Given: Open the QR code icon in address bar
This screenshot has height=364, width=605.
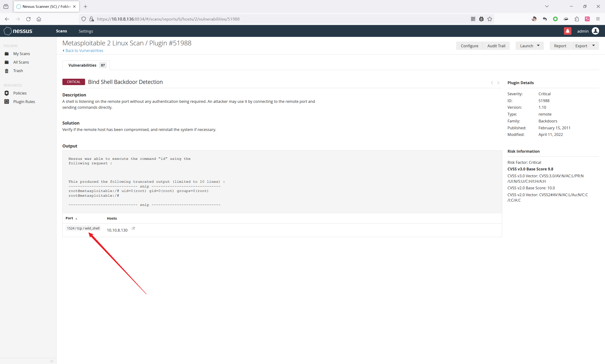Looking at the screenshot, I should tap(473, 19).
